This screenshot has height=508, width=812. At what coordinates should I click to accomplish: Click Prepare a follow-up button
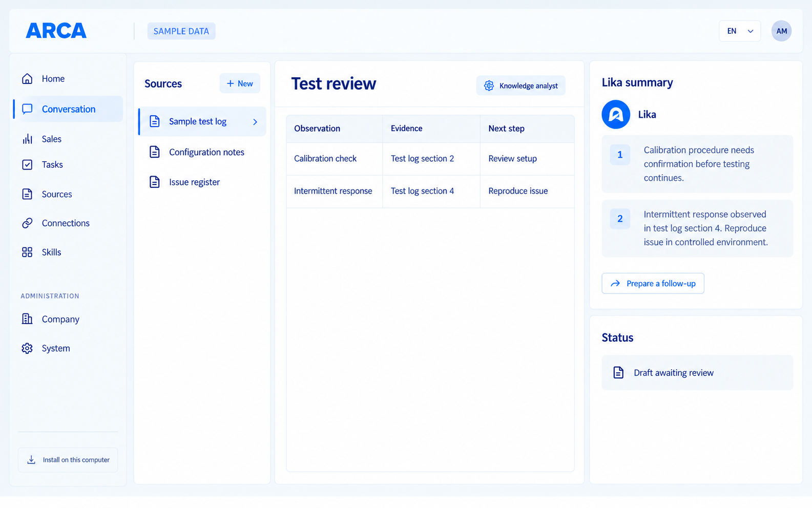point(653,283)
